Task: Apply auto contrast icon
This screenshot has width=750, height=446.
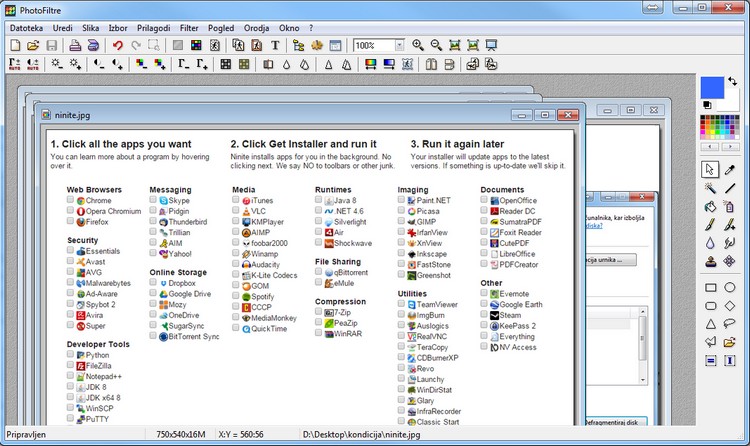Action: tap(33, 64)
